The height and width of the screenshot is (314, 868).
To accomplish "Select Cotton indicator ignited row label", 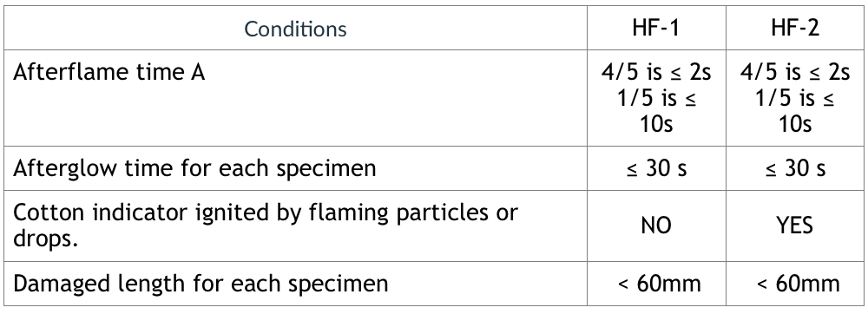I will (x=265, y=226).
